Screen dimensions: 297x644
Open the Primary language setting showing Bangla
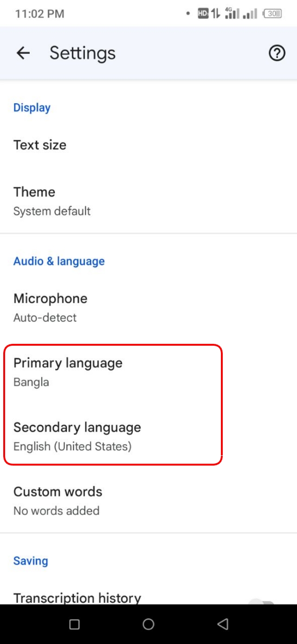pyautogui.click(x=67, y=372)
